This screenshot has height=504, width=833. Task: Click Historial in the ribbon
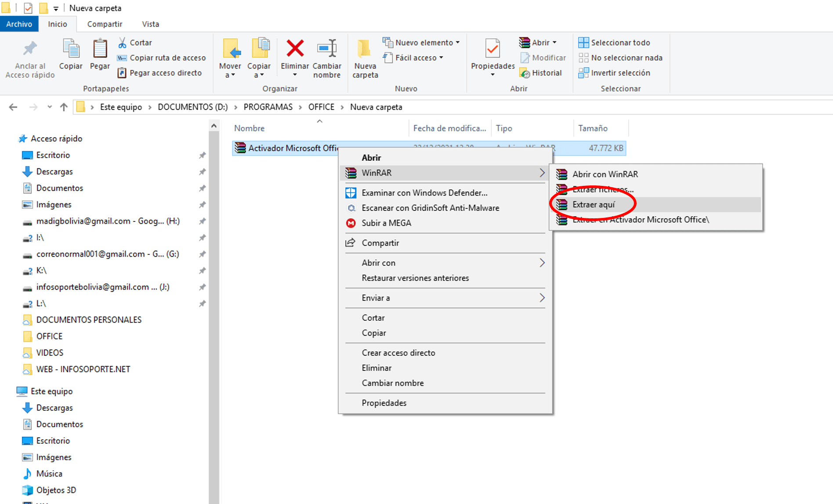pyautogui.click(x=541, y=73)
